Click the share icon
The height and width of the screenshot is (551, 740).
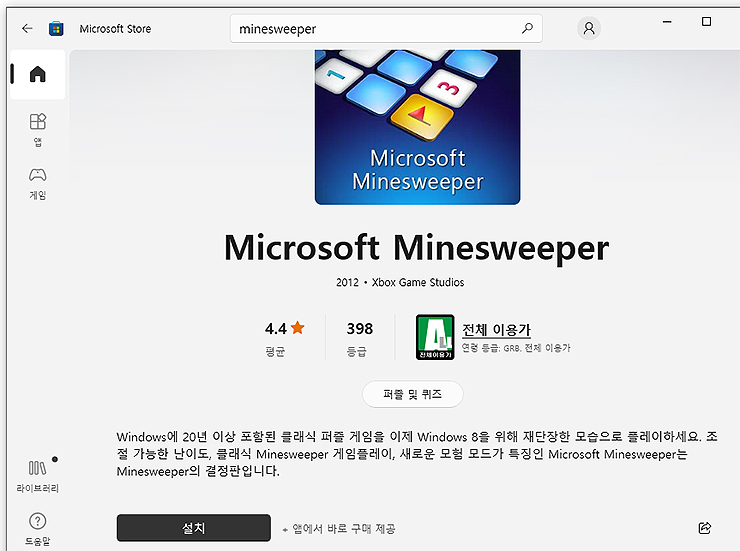[x=705, y=528]
